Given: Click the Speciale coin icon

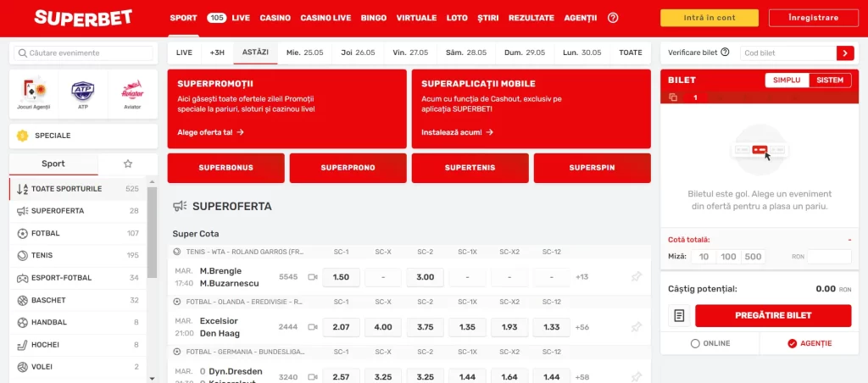Looking at the screenshot, I should pyautogui.click(x=22, y=136).
